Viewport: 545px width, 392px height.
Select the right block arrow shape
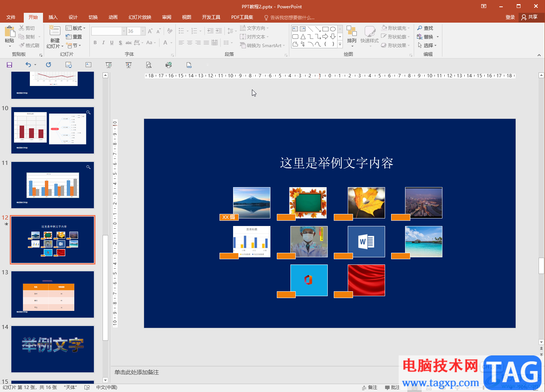click(x=325, y=37)
